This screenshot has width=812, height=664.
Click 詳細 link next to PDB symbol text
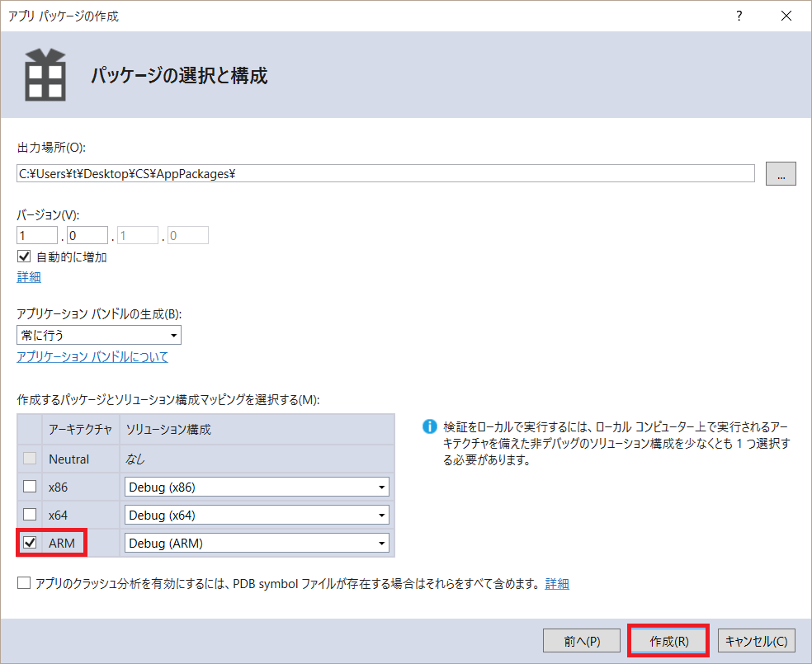[557, 584]
